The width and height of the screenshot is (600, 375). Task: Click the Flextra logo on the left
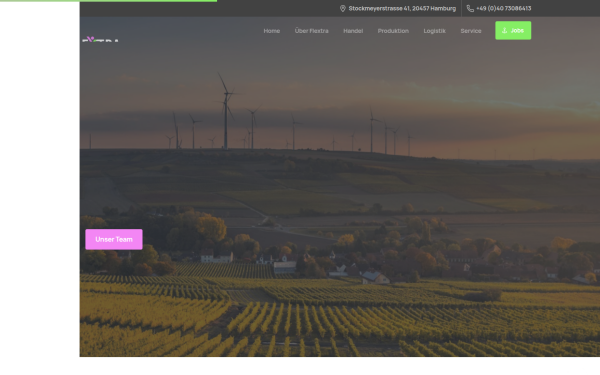tap(100, 39)
